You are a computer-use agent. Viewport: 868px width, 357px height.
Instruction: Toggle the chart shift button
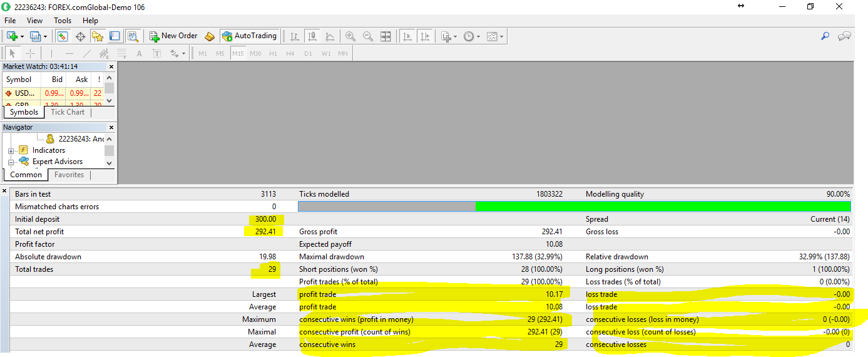pos(425,36)
